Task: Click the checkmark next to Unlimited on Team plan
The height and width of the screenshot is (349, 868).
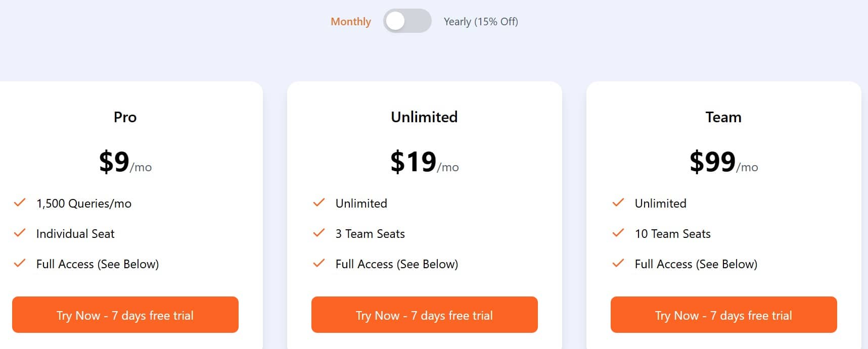Action: (618, 203)
